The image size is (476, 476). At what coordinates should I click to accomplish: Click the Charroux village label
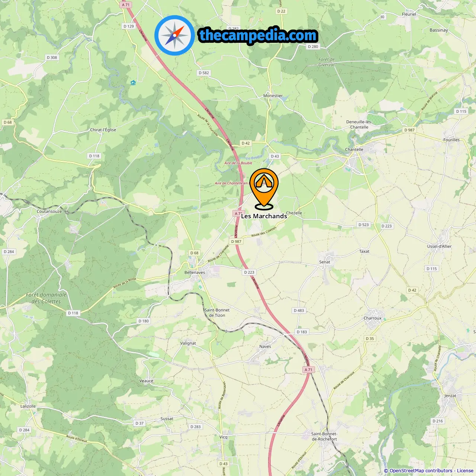click(372, 318)
